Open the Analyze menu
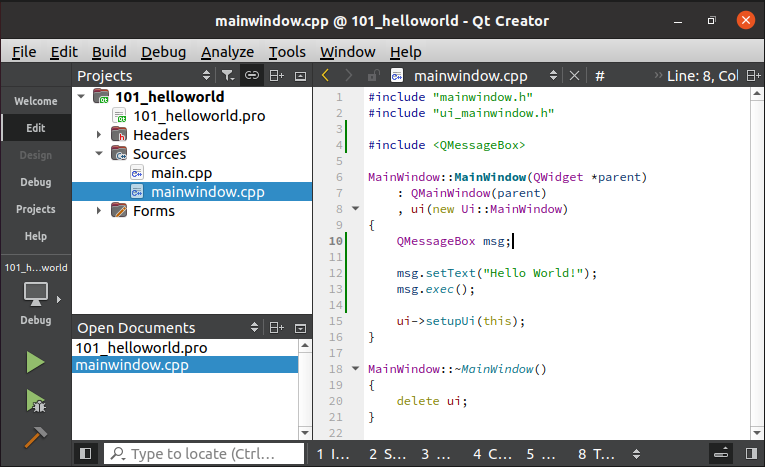The image size is (765, 467). pyautogui.click(x=227, y=52)
